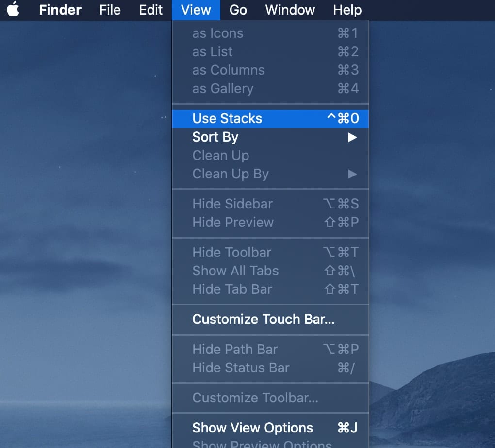Open the Edit menu
Screen dimensions: 495x448
click(x=150, y=10)
